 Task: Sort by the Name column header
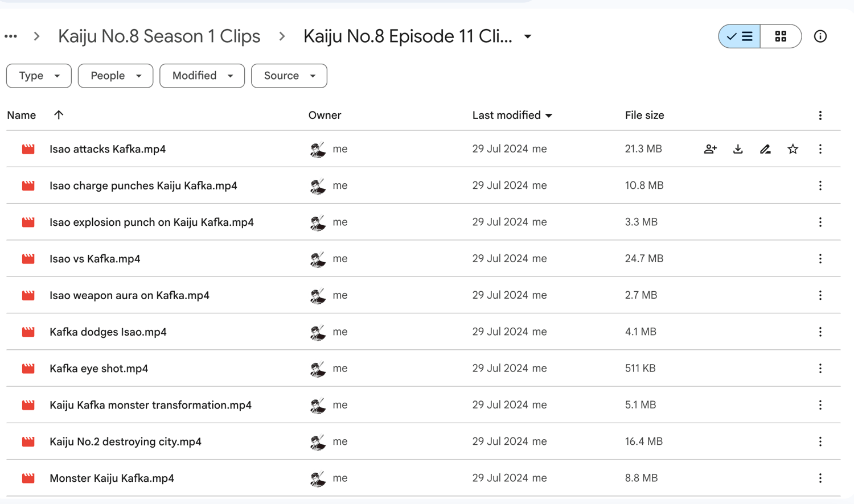(x=22, y=115)
